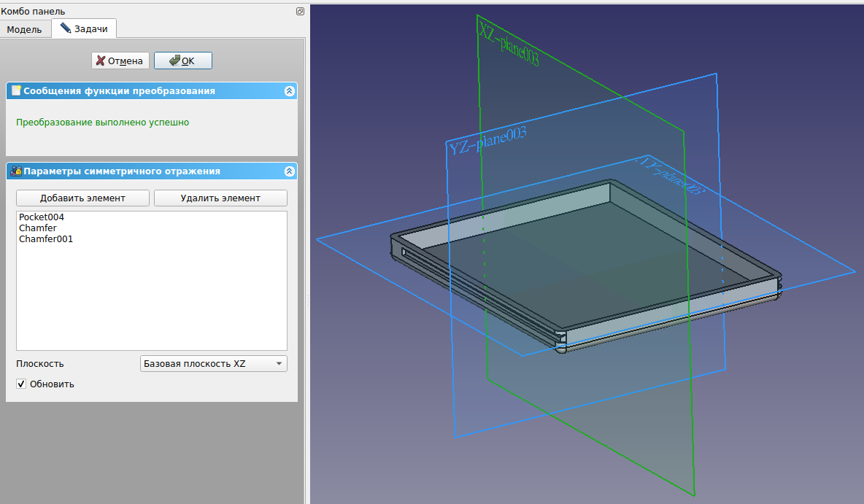Select Pocket004 in the feature list
864x504 pixels.
click(42, 217)
